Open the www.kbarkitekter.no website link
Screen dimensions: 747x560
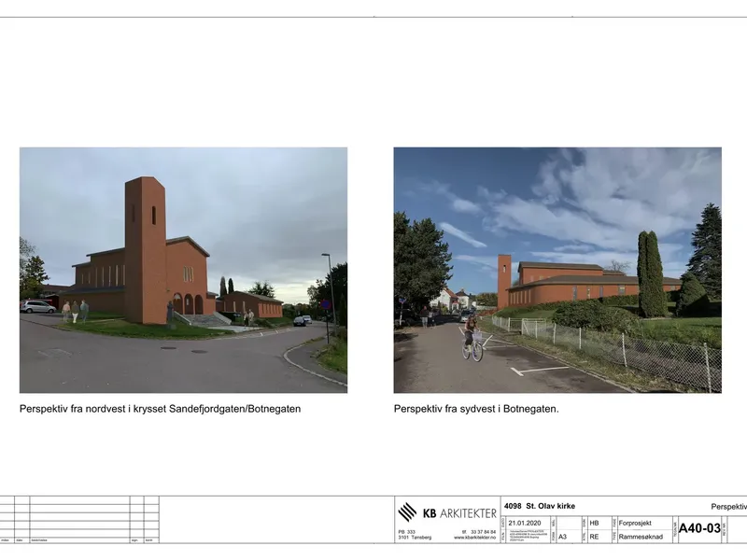coord(474,538)
